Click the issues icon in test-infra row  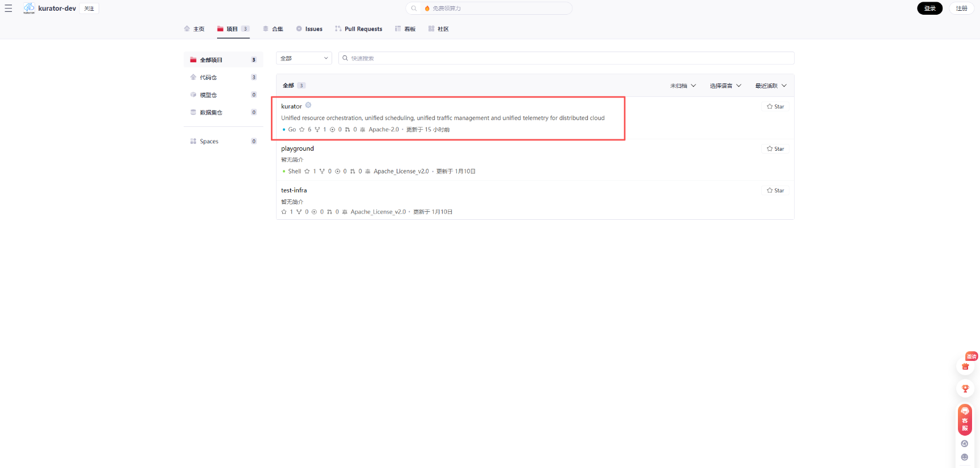[x=314, y=212]
